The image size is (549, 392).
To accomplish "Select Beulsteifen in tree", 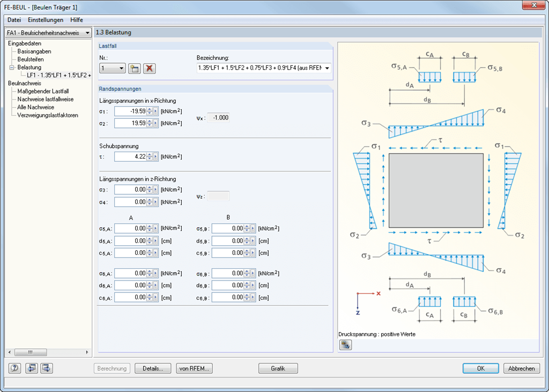I will [x=31, y=59].
